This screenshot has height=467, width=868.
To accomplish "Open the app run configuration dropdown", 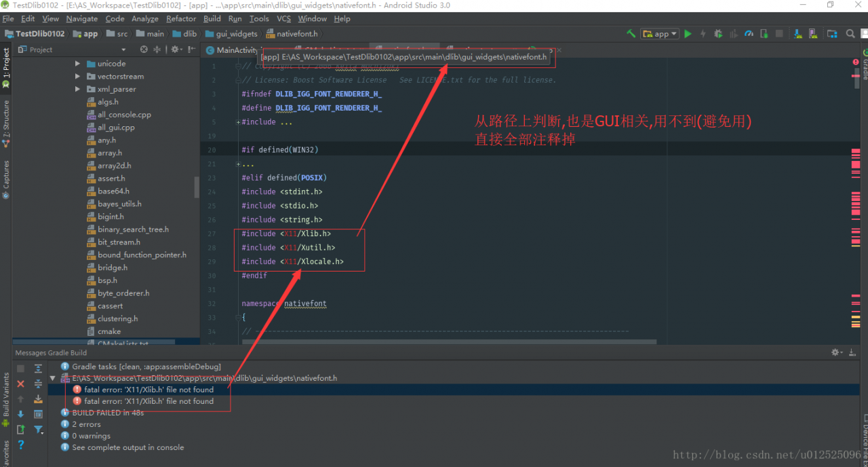I will tap(660, 33).
